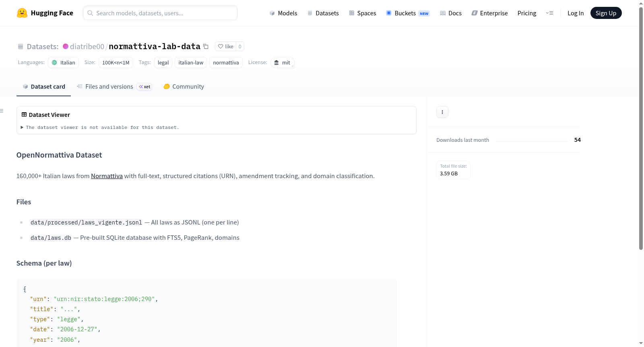Open the Models page
The image size is (644, 347).
coord(283,13)
